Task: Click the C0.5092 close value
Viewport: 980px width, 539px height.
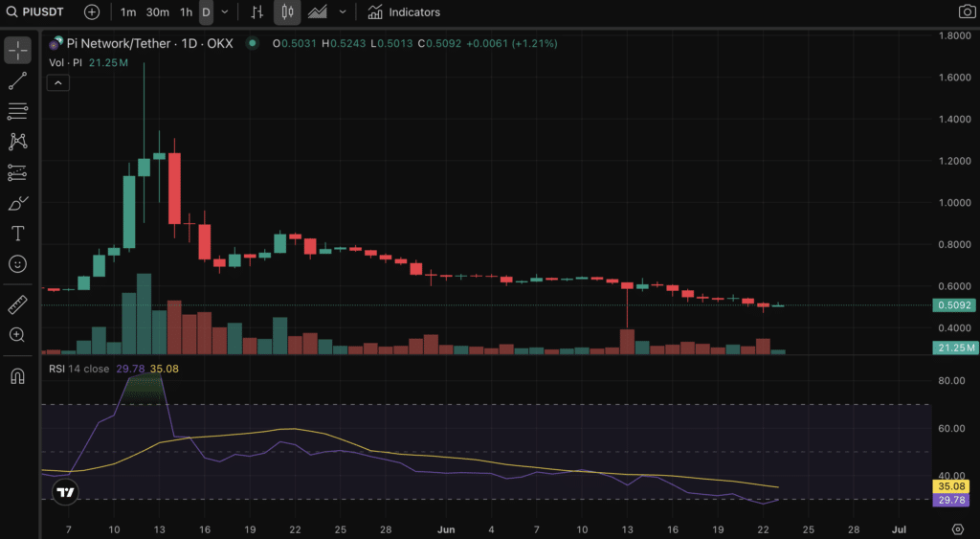Action: (x=439, y=43)
